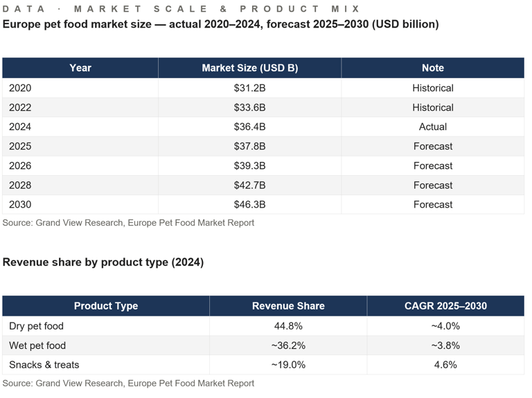Click the CAGR 2025–2030 column header
This screenshot has height=398, width=532.
coord(445,306)
